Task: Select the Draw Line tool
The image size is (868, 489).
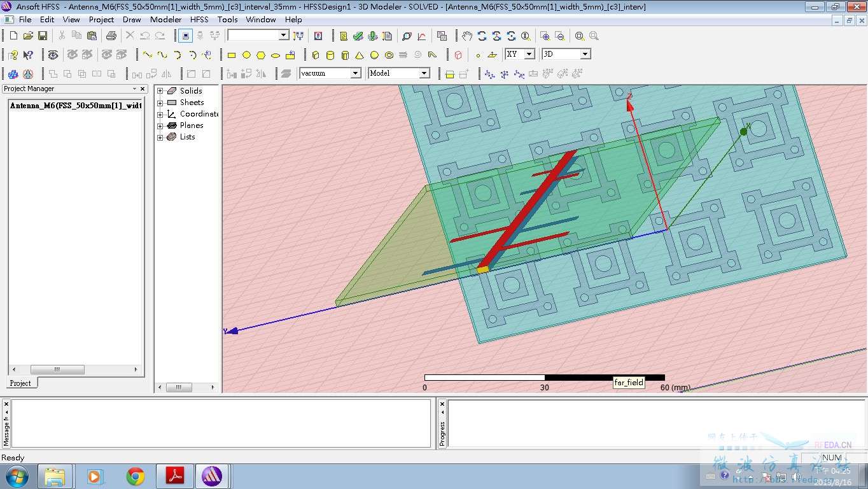Action: [148, 55]
